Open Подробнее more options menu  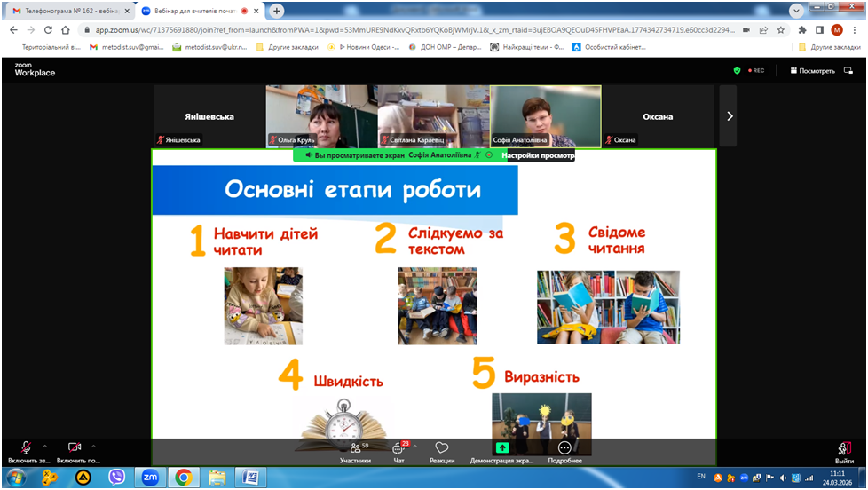point(564,452)
